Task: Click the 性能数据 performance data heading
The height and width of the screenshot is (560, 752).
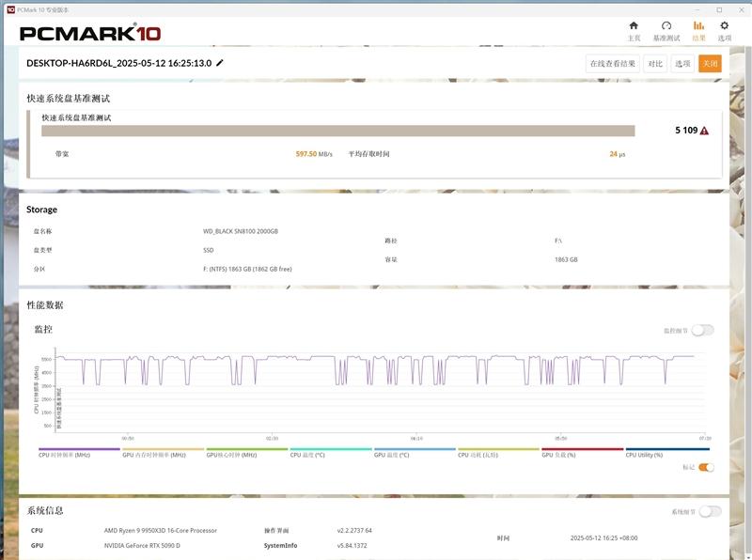Action: (x=45, y=305)
